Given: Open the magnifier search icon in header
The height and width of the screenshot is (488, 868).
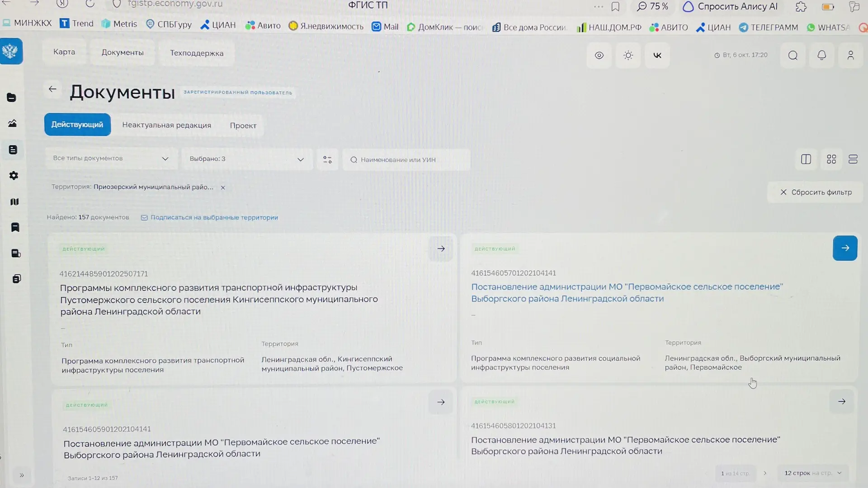Looking at the screenshot, I should [x=793, y=55].
